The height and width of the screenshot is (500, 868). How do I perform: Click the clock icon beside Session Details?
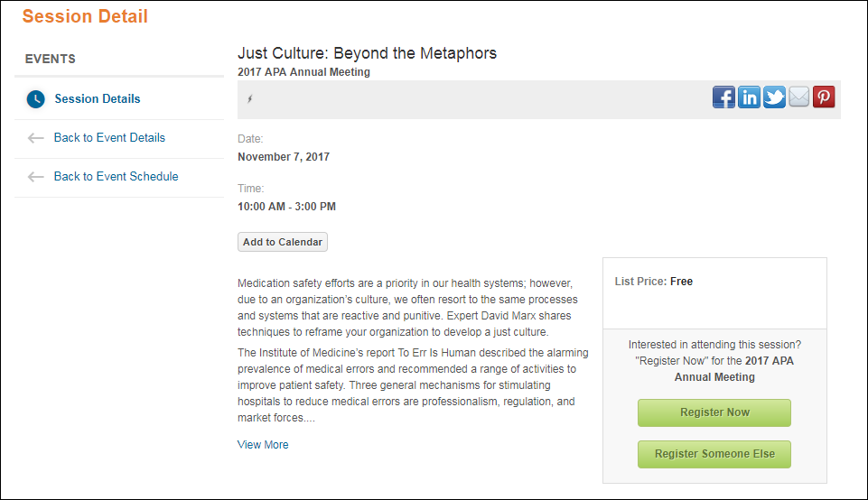tap(36, 99)
